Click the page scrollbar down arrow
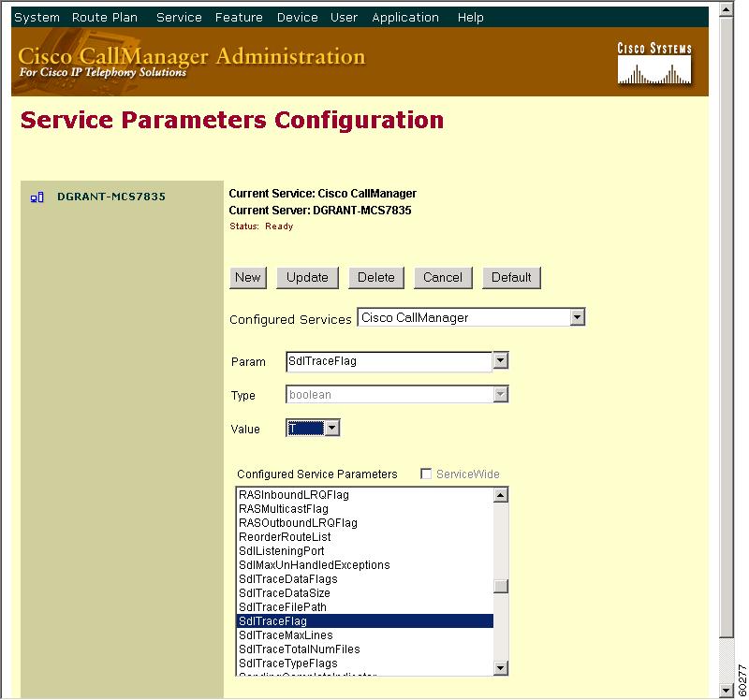Image resolution: width=749 pixels, height=700 pixels. tap(727, 691)
